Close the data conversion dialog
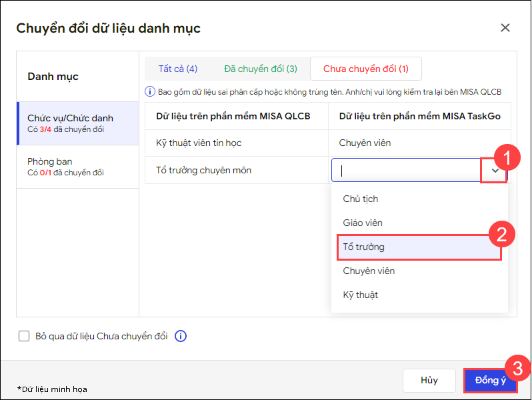Screen dimensions: 532x400 [x=505, y=28]
